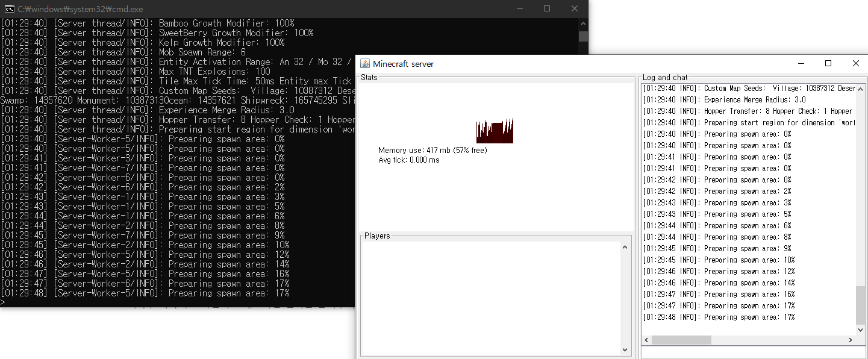
Task: Click 'Mob Spawn Range: 6' line in cmd
Action: coord(123,52)
